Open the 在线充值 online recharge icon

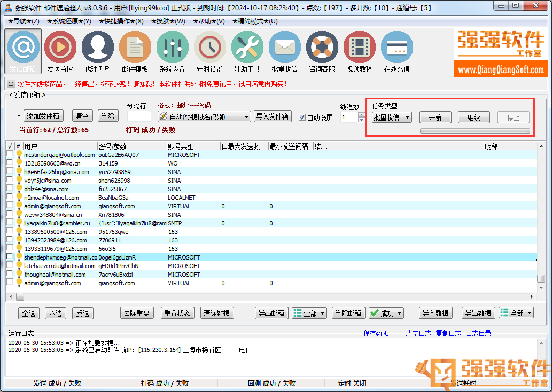click(396, 51)
